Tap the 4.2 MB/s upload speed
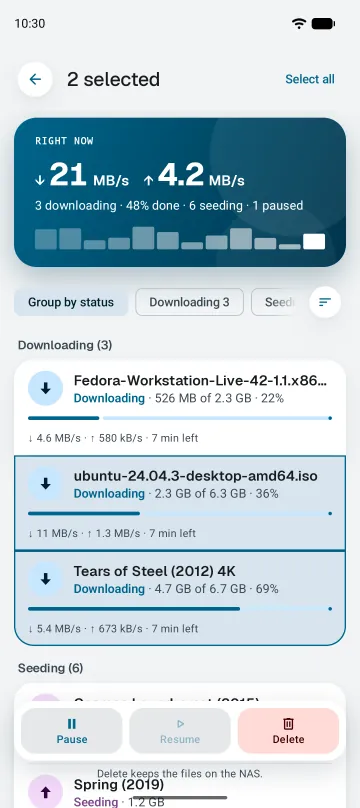Viewport: 360px width, 808px height. pos(194,175)
